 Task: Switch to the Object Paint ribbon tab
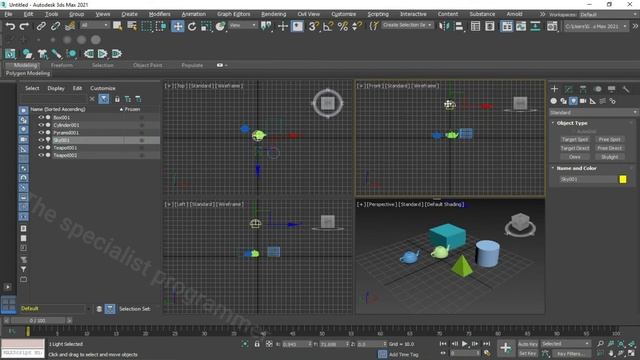pos(147,65)
